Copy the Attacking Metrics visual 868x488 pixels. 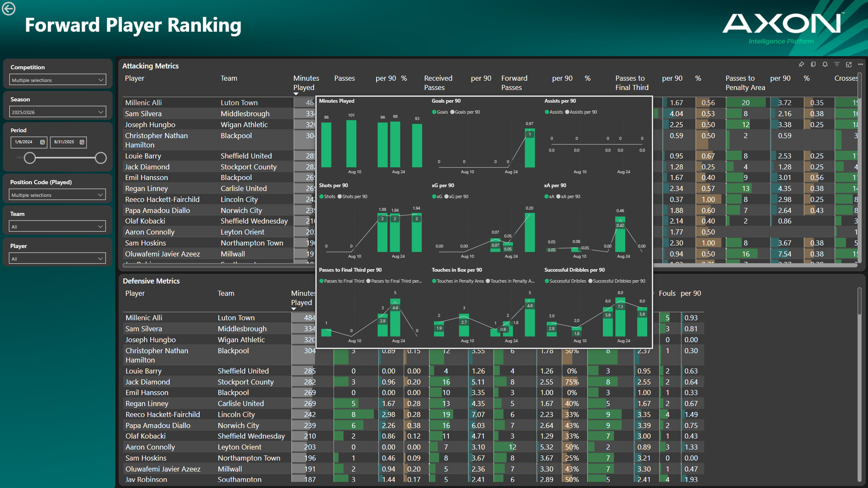(813, 64)
